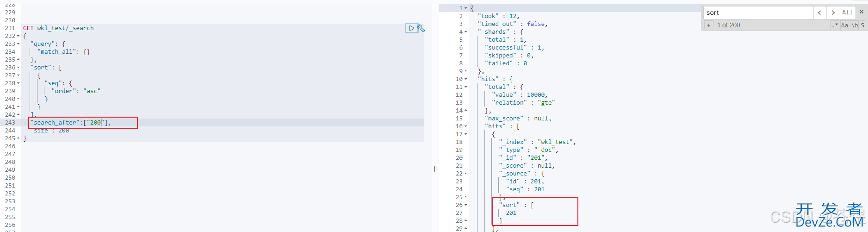
Task: Fold hits array at line 16
Action: coord(465,126)
